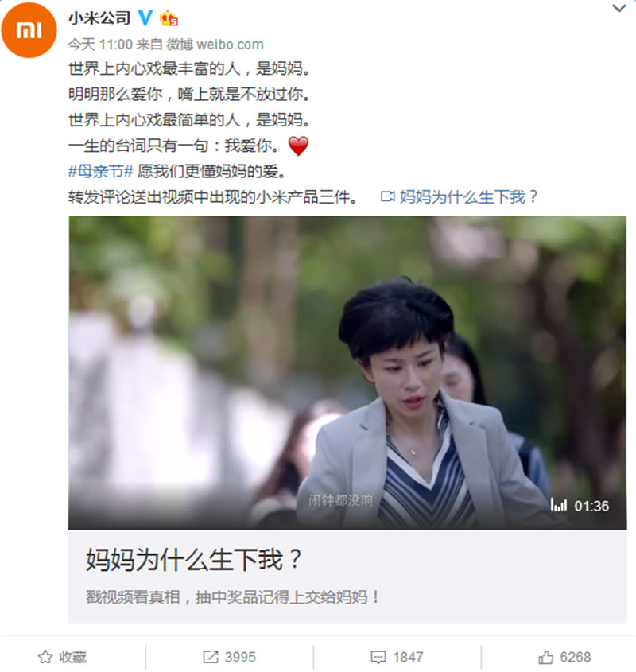This screenshot has width=636, height=672.
Task: Play the video thumbnail of the woman
Action: [x=347, y=373]
